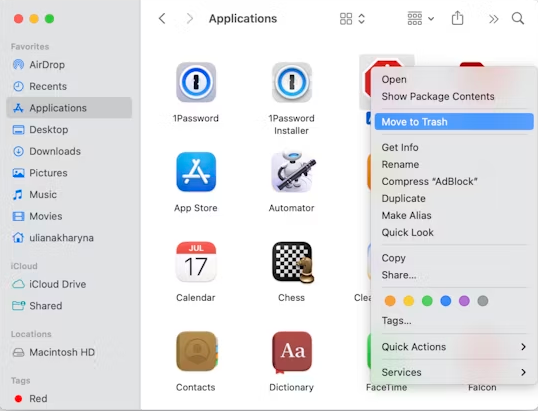
Task: Click the Calendar file label
Action: pos(196,297)
